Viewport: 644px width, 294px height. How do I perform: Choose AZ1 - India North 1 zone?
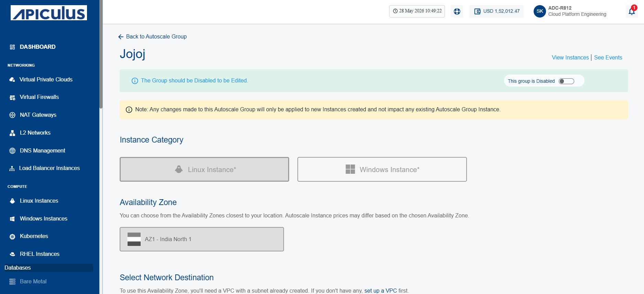coord(202,239)
